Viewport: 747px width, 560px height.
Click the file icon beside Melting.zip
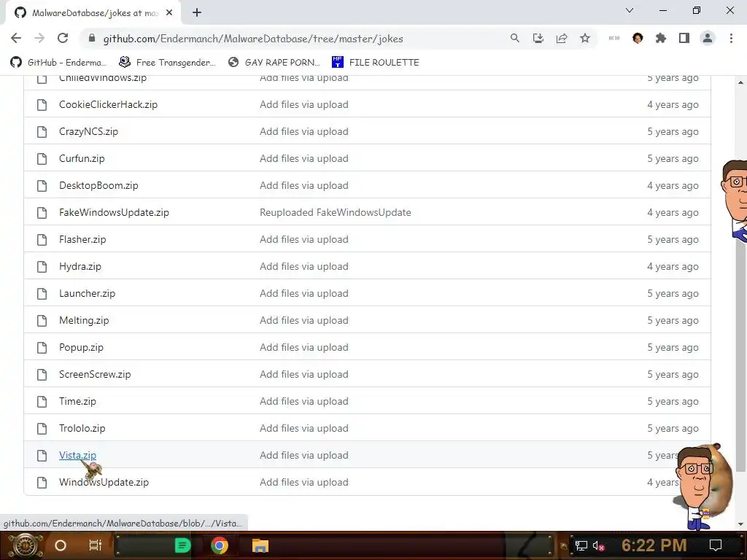[42, 321]
